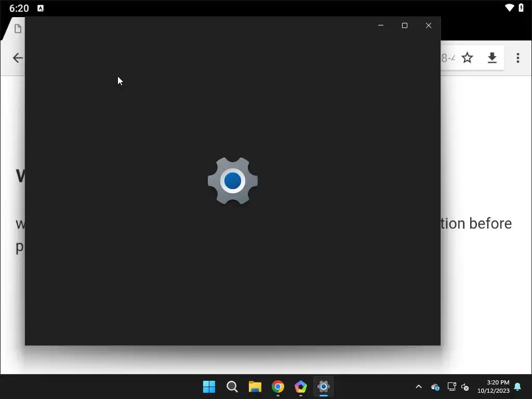
Task: Click the download arrow icon in browser
Action: (x=492, y=58)
